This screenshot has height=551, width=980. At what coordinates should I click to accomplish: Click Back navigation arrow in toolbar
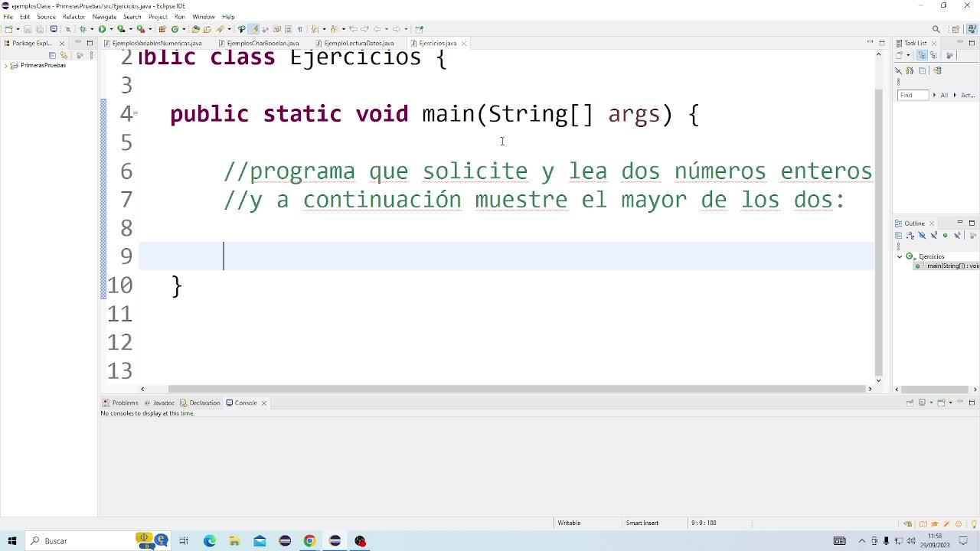coord(377,29)
